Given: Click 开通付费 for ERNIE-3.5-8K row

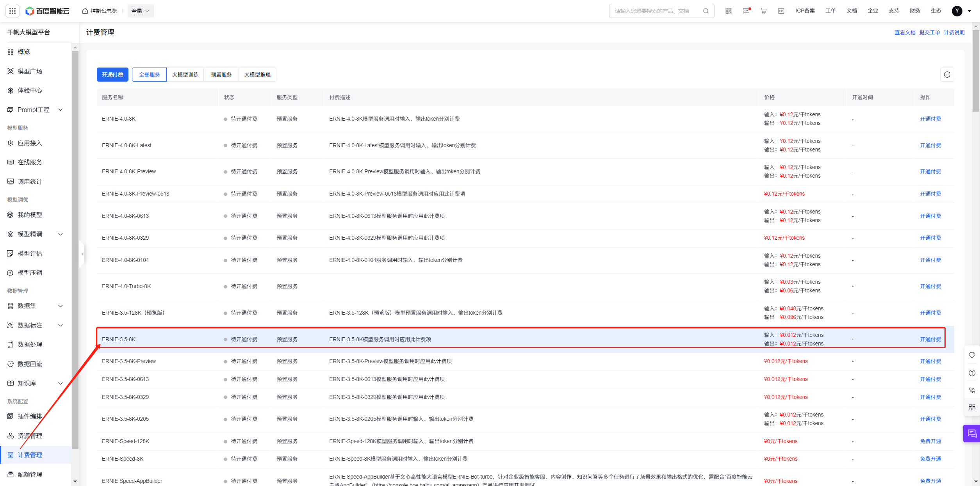Looking at the screenshot, I should point(930,339).
